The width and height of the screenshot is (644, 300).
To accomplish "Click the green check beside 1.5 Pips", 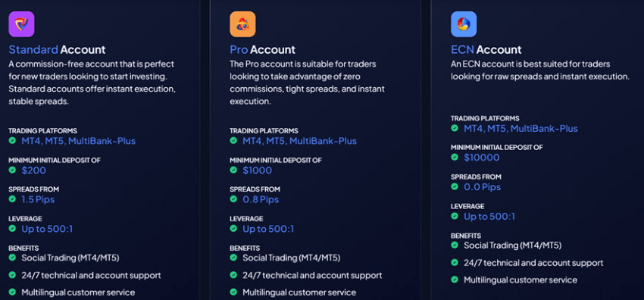I will 12,199.
